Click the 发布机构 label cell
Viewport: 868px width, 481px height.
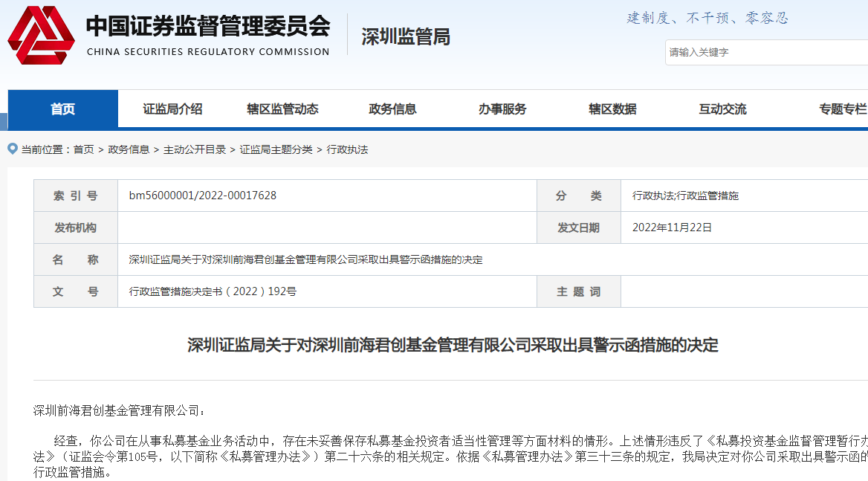[x=76, y=227]
